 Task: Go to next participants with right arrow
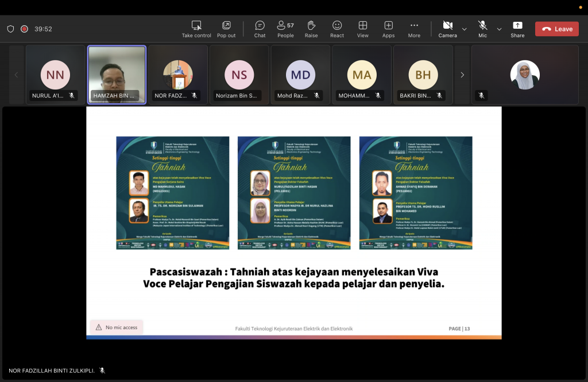(462, 75)
